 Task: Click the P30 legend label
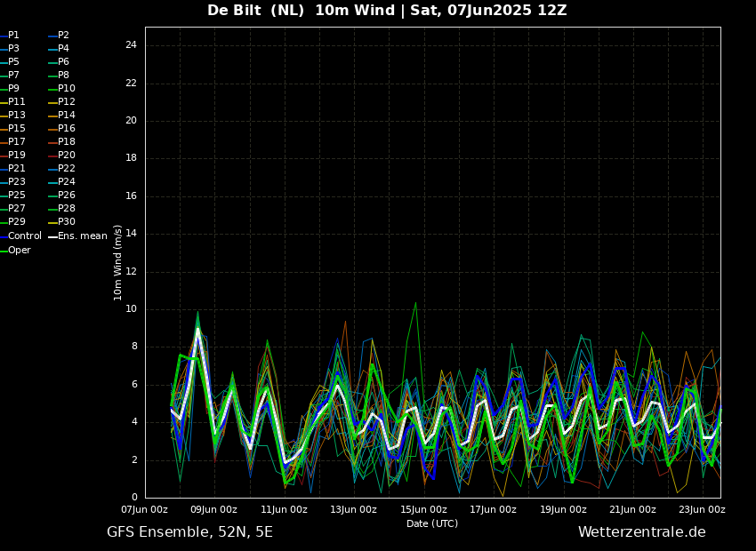pyautogui.click(x=67, y=222)
